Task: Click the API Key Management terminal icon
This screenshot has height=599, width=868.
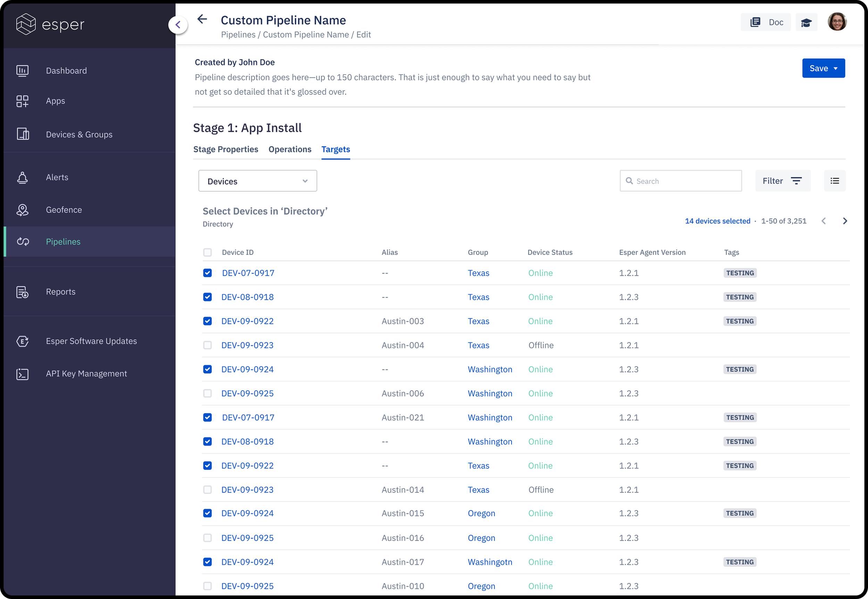Action: (22, 374)
